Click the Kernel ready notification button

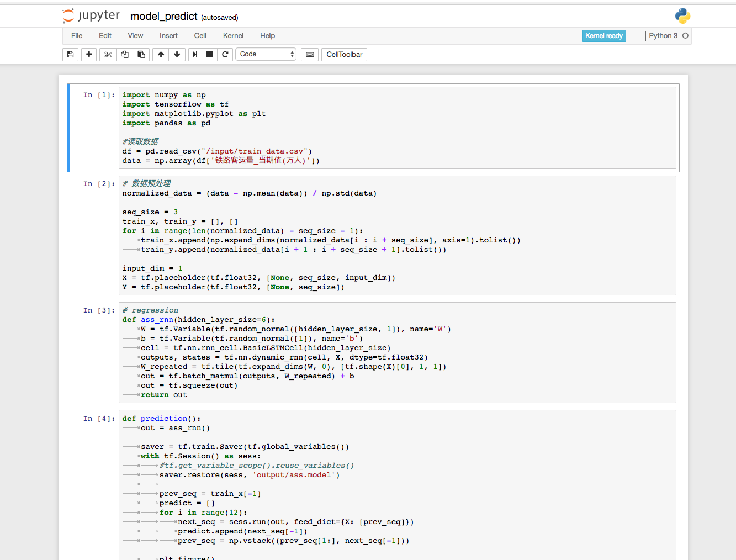coord(603,36)
